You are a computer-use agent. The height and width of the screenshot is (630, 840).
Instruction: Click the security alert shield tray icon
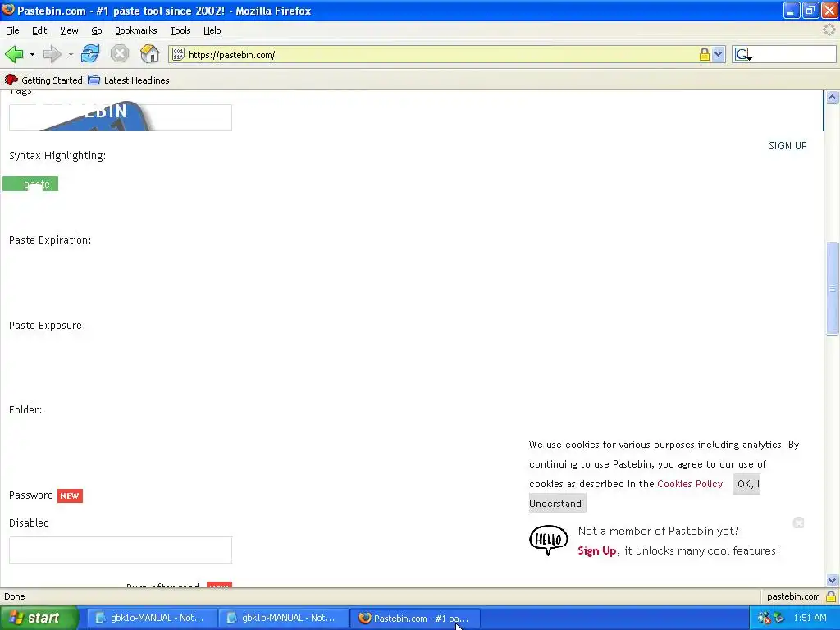coord(764,618)
